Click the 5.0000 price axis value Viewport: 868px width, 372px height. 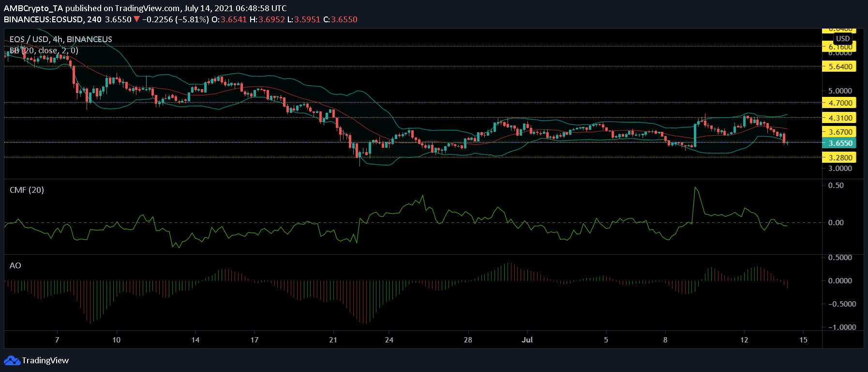tap(840, 91)
